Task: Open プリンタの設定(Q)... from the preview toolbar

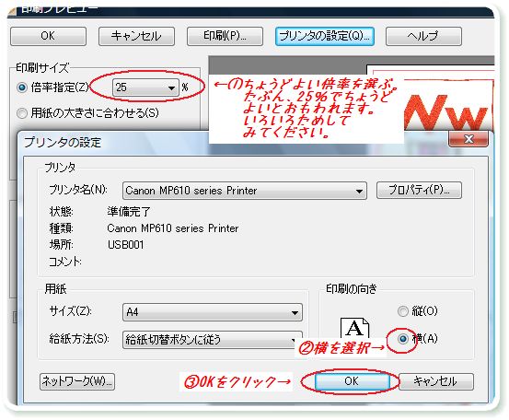Action: [325, 36]
